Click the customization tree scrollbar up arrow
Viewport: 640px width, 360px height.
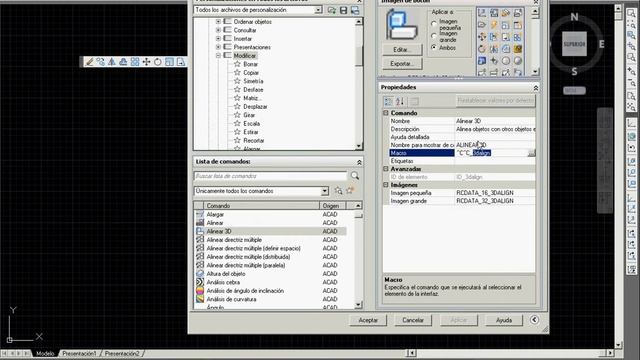(358, 22)
